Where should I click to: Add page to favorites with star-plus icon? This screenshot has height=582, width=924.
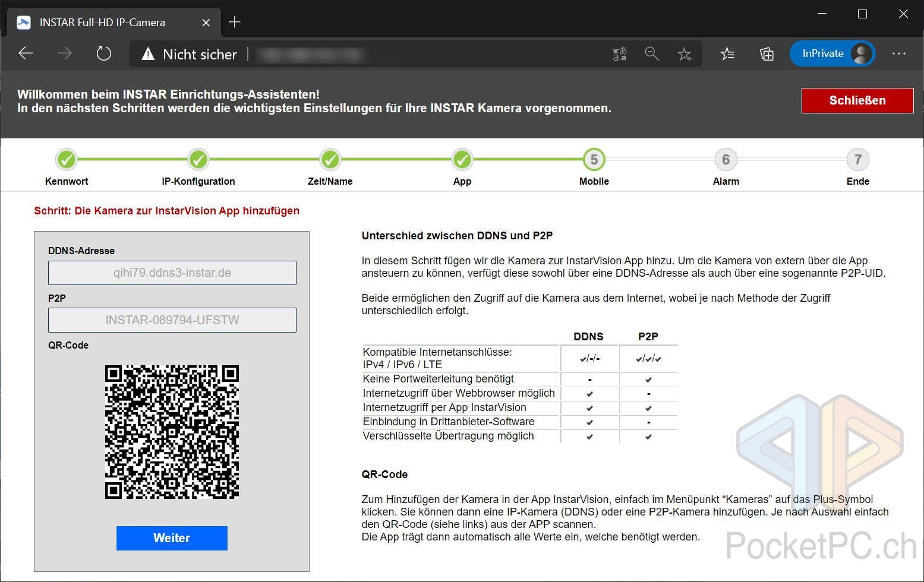point(685,54)
